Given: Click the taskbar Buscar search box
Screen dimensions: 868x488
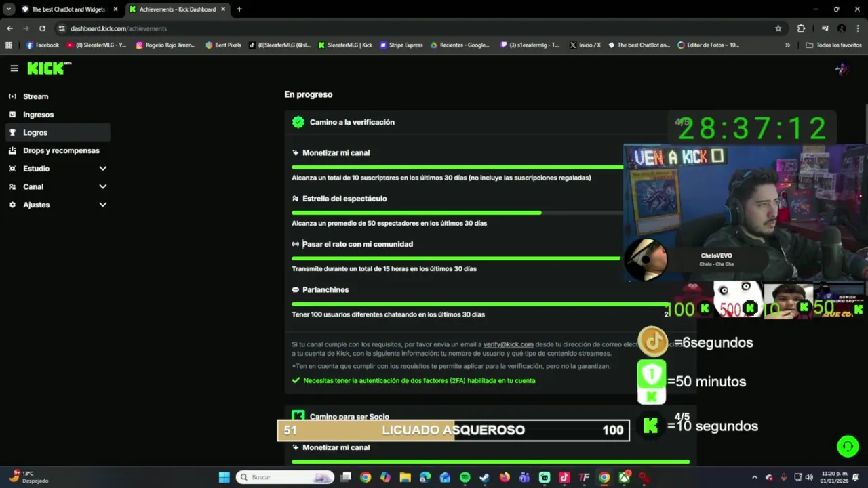Looking at the screenshot, I should tap(285, 477).
